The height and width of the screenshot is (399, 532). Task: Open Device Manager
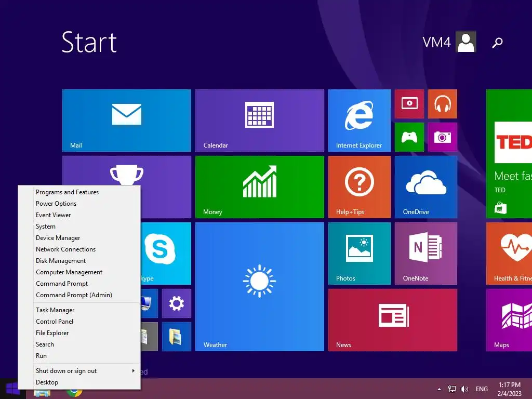(x=79, y=238)
